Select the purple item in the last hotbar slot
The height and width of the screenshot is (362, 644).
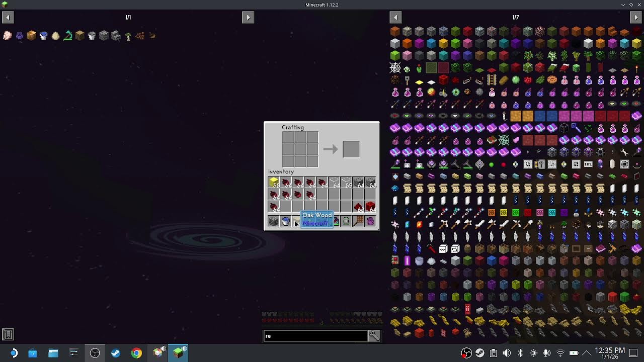point(370,222)
